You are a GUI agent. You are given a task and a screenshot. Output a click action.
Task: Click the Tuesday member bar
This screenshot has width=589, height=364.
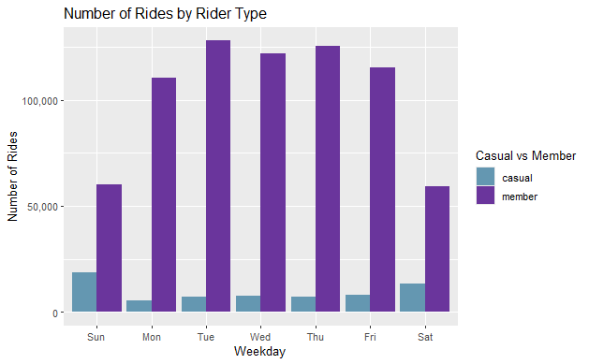pos(218,176)
